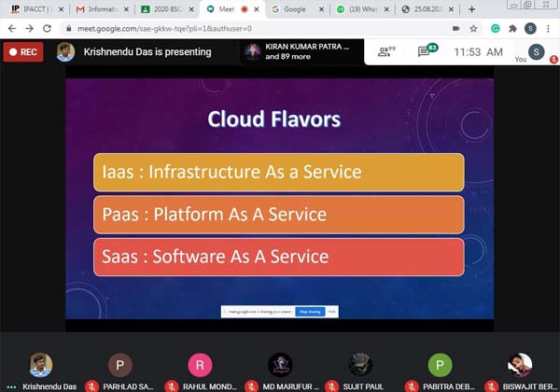Open the Grammarly extension icon
Viewport: 560px width, 392px height.
click(496, 29)
